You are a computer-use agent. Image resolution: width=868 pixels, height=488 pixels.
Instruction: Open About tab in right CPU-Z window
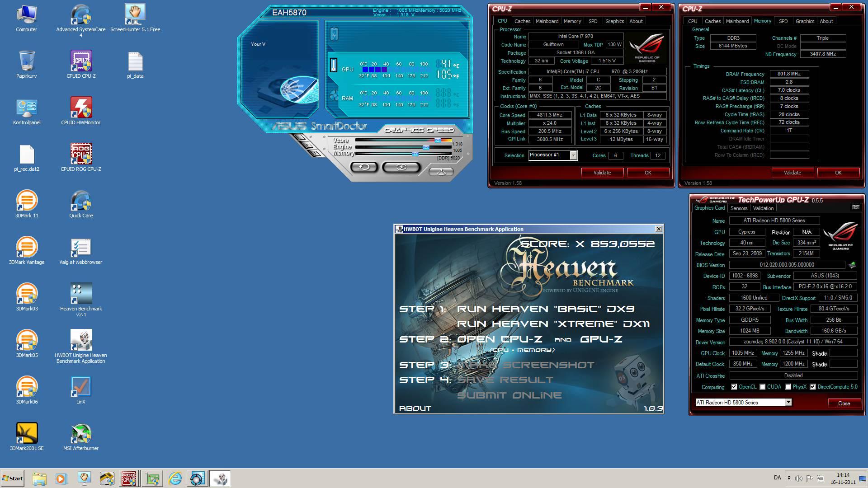click(826, 21)
